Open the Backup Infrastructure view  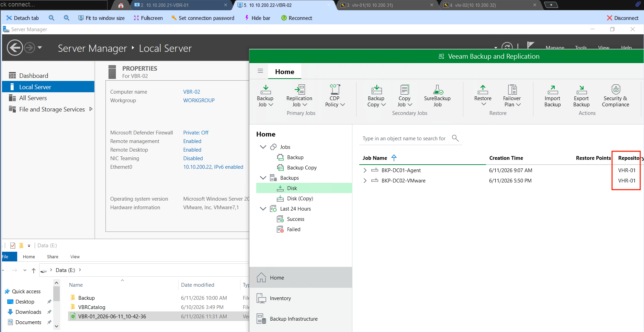click(x=301, y=319)
